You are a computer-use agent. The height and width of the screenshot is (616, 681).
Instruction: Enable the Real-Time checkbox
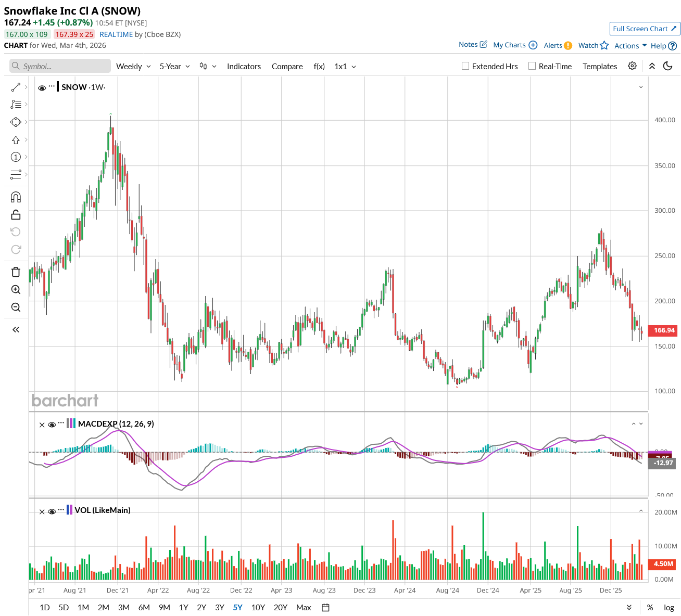532,66
